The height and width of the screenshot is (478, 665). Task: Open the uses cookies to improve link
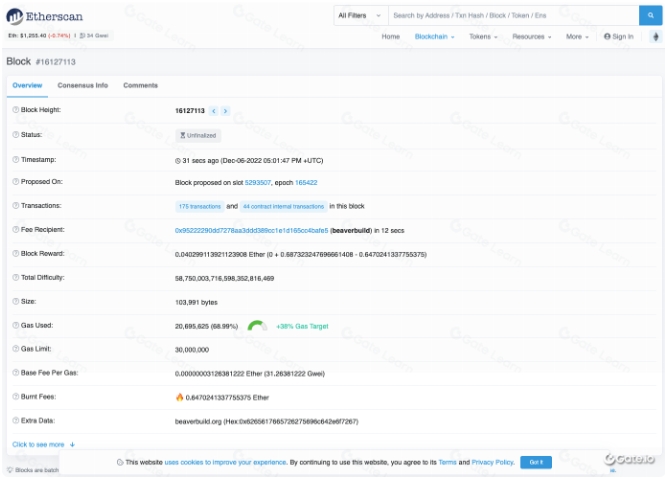tap(226, 462)
